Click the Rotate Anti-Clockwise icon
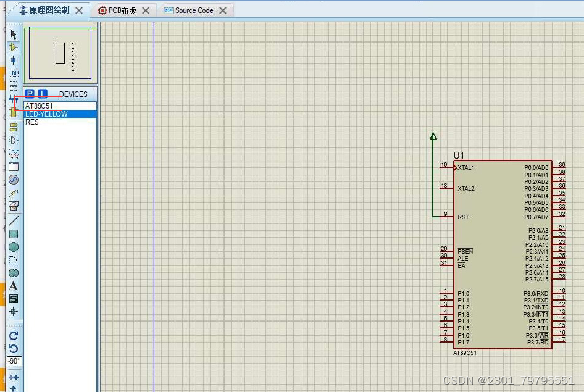This screenshot has height=392, width=584. point(14,349)
